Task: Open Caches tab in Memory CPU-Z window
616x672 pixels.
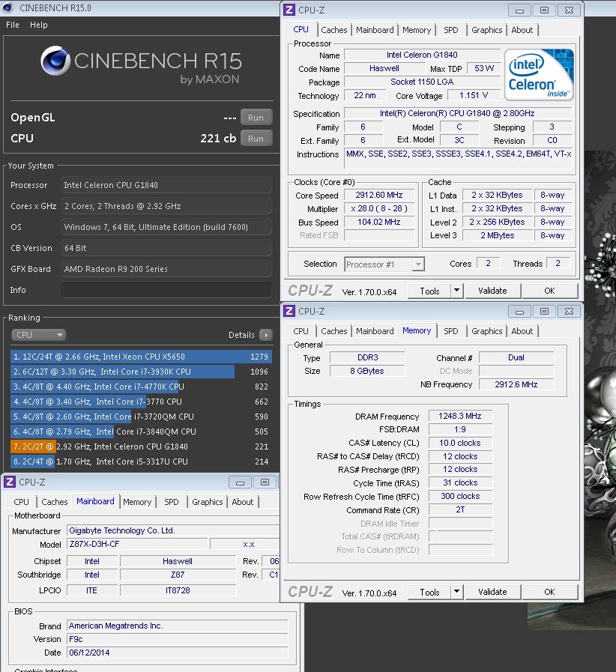Action: [x=334, y=331]
